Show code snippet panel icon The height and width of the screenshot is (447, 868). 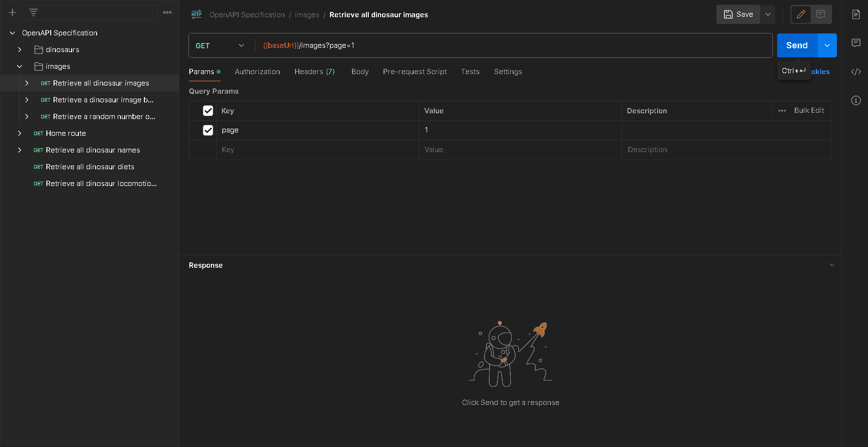pos(856,72)
